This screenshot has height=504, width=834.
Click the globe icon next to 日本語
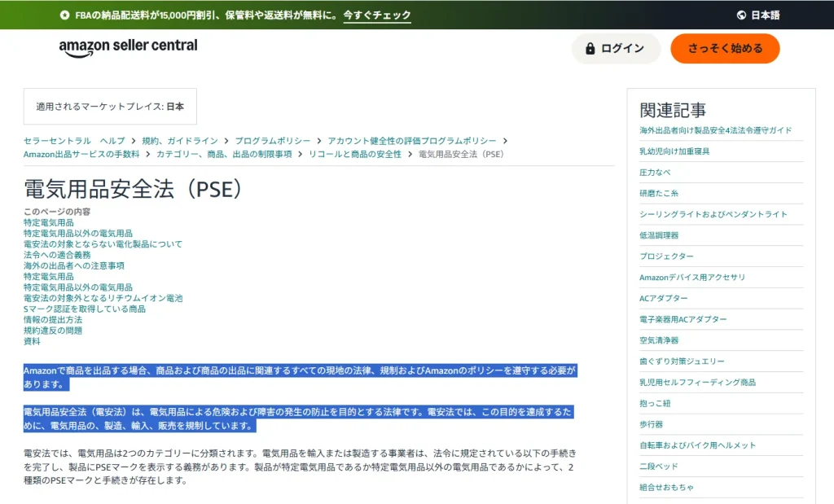(x=740, y=15)
